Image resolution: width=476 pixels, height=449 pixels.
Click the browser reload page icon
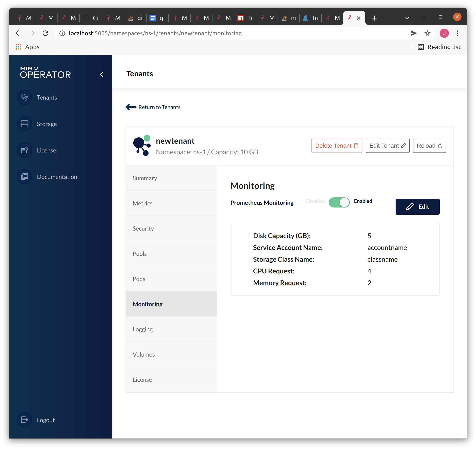pos(46,33)
